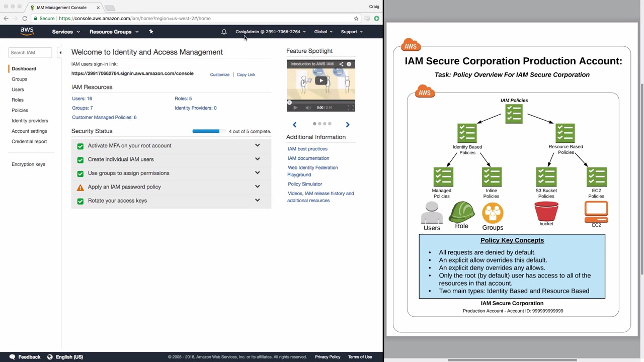Click the green check beside Use groups

(x=80, y=173)
